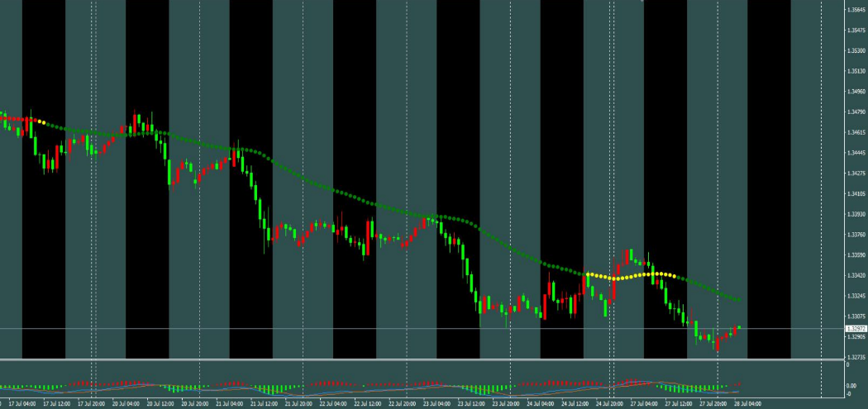Click the current price label 1.32972

point(856,329)
